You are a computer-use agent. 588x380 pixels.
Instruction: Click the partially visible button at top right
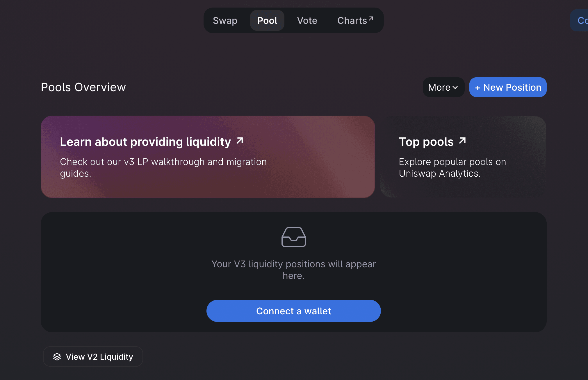click(x=579, y=20)
